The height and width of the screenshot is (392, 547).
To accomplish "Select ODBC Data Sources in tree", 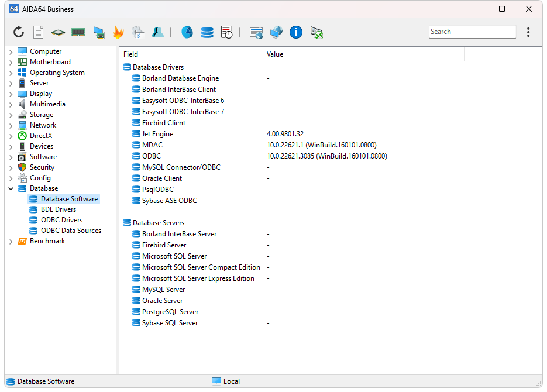I will [x=71, y=231].
